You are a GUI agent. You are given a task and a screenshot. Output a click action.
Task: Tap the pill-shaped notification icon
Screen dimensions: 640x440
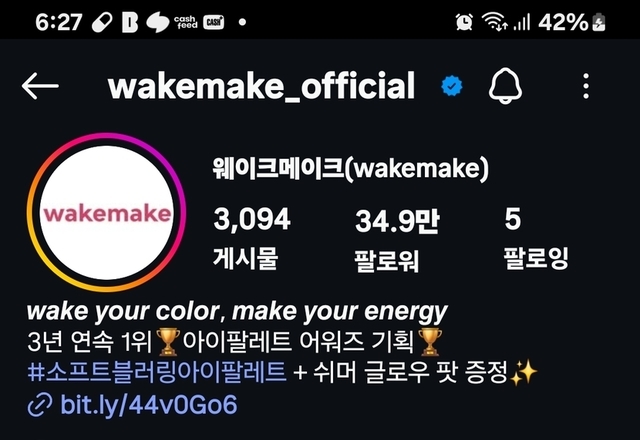[102, 22]
